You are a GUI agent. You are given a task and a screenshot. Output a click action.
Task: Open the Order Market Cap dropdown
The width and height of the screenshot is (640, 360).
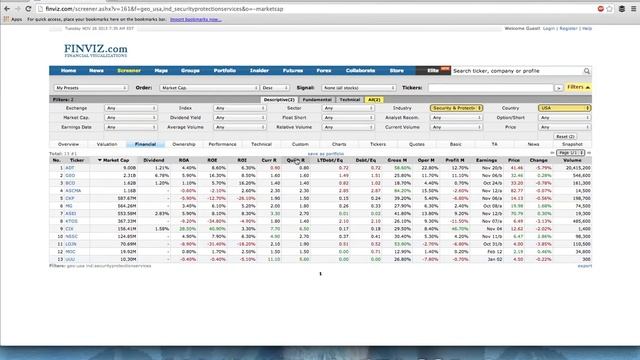click(x=209, y=88)
